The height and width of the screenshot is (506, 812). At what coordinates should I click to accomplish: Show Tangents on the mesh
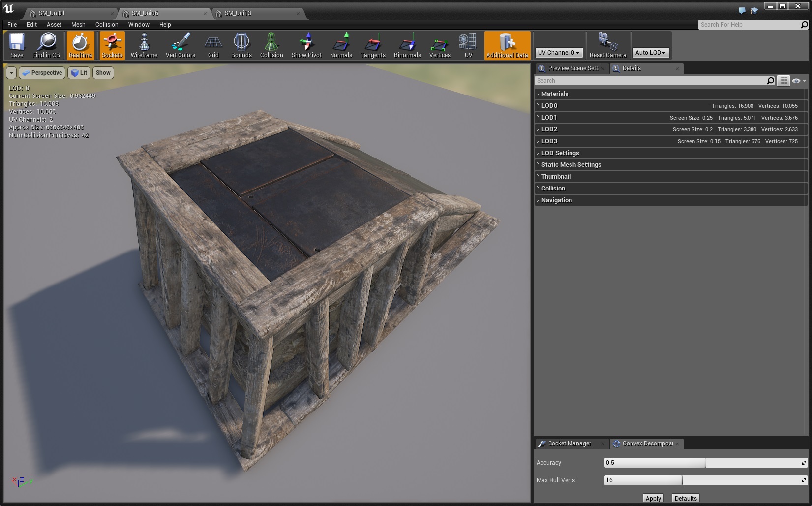click(x=373, y=45)
